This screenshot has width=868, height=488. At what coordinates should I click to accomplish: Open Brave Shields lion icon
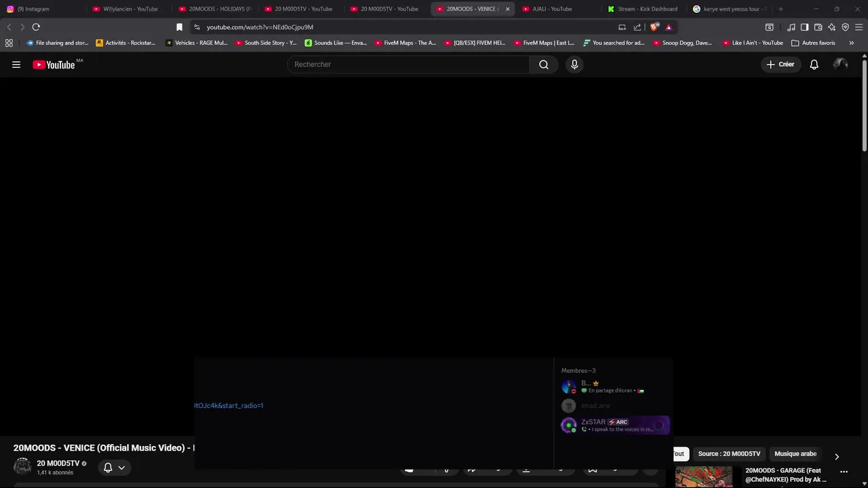(x=654, y=27)
